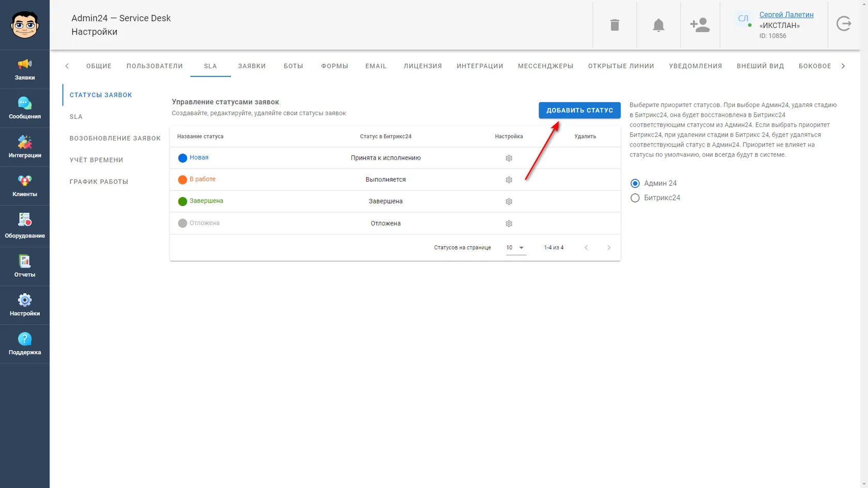Select the Админ 24 priority radio

(635, 183)
